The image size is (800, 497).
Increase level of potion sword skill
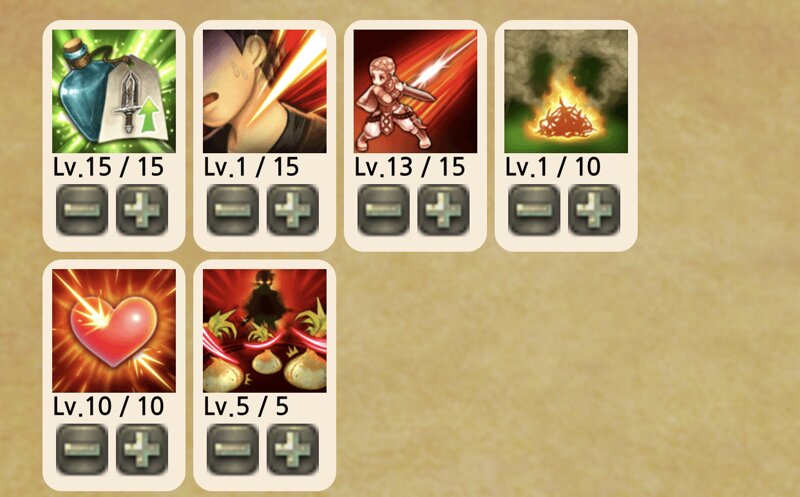pyautogui.click(x=142, y=210)
